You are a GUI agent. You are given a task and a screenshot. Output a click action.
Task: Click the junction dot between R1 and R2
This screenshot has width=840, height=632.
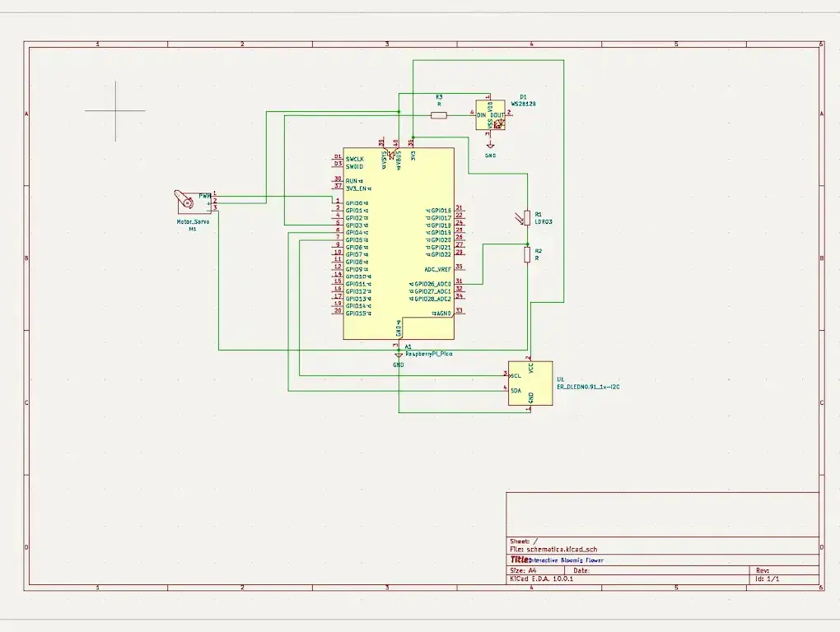pos(527,244)
